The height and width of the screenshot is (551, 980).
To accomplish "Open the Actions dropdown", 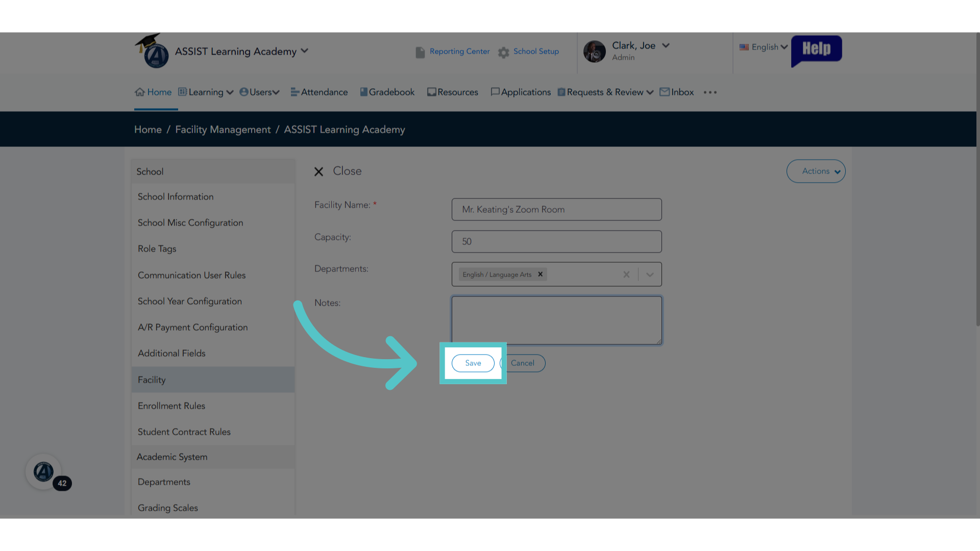I will click(x=816, y=171).
